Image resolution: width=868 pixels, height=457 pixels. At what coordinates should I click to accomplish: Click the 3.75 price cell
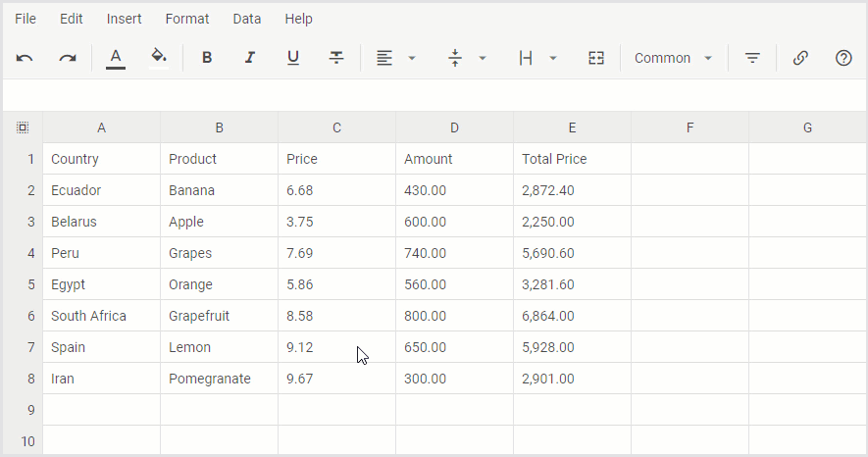coord(337,222)
